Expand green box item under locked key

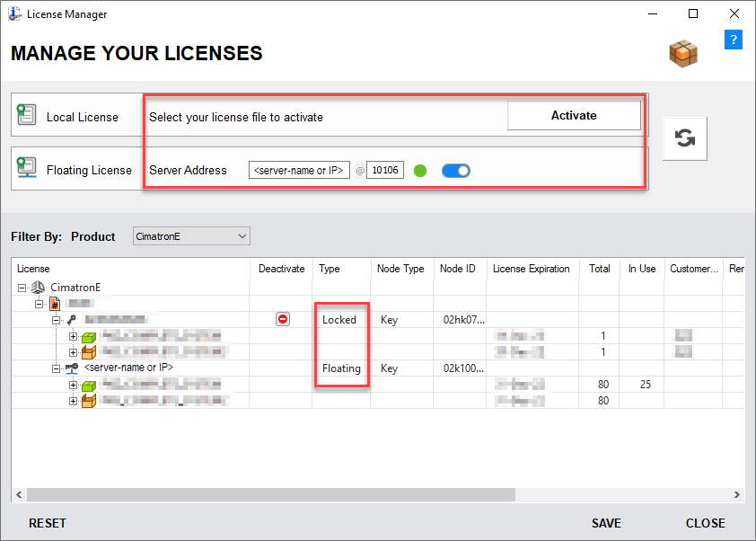pyautogui.click(x=73, y=336)
